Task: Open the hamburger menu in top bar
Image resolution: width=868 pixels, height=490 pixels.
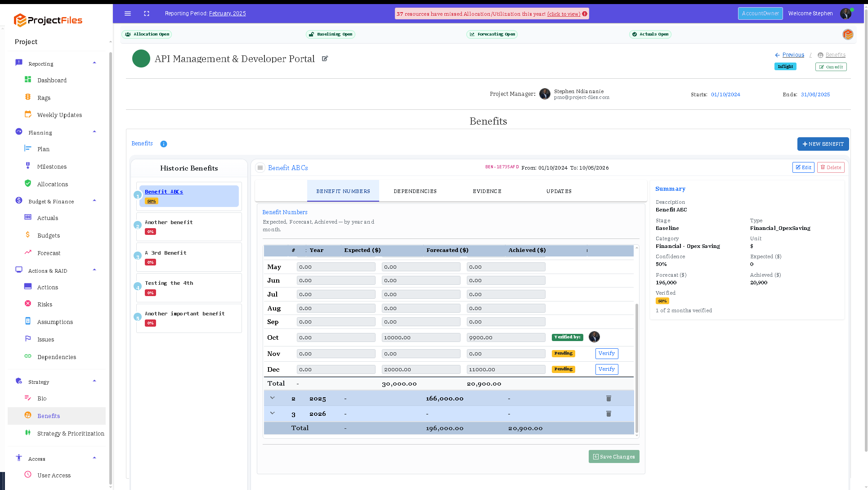Action: (128, 13)
